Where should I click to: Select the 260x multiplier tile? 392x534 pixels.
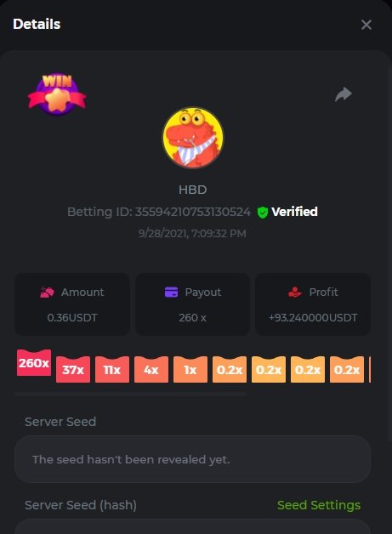34,363
